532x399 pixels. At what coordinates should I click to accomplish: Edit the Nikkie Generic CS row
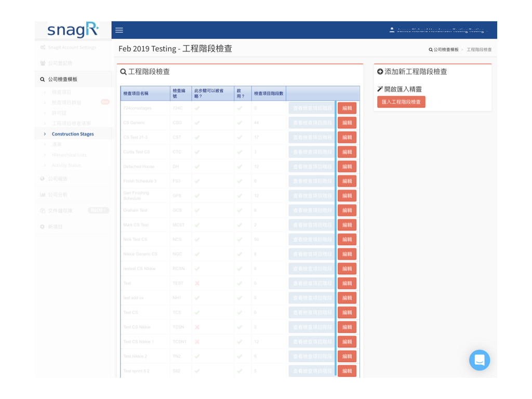(x=347, y=254)
